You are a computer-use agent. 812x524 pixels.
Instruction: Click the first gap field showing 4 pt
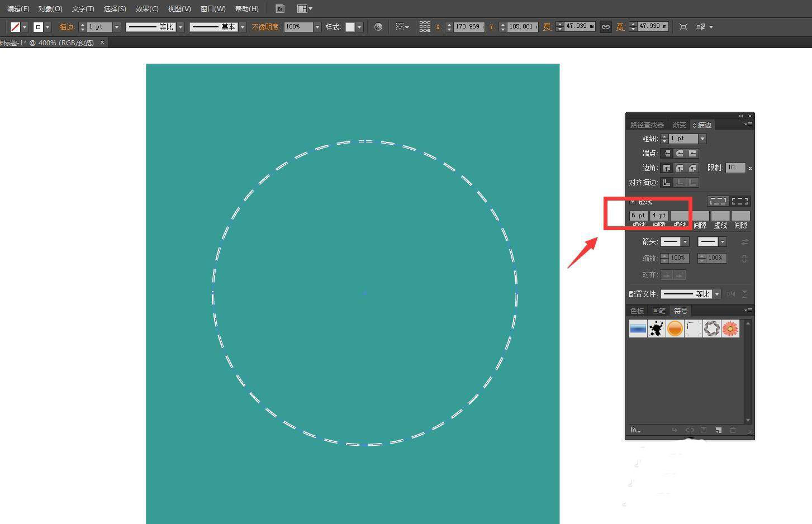click(x=659, y=215)
